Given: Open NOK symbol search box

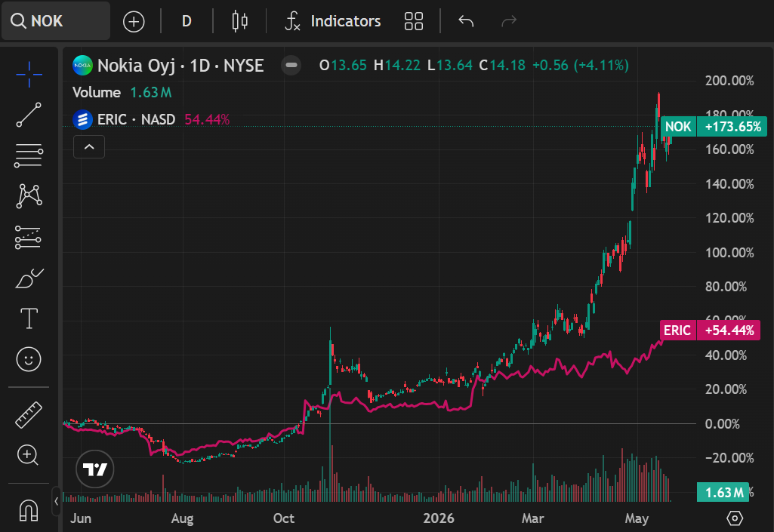Looking at the screenshot, I should [x=55, y=20].
